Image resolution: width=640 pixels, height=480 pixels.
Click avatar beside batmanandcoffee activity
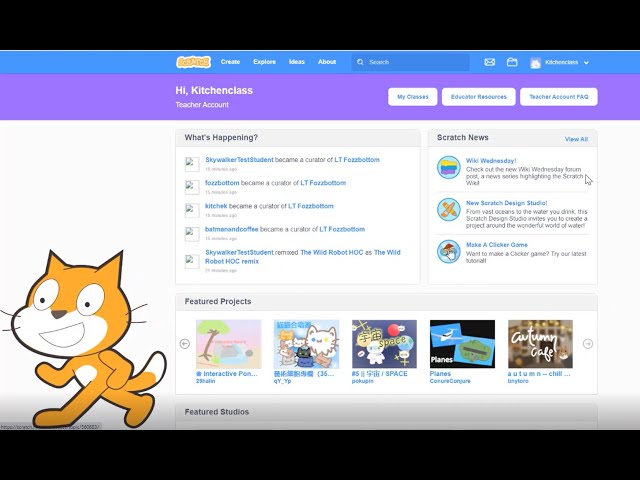coord(192,234)
